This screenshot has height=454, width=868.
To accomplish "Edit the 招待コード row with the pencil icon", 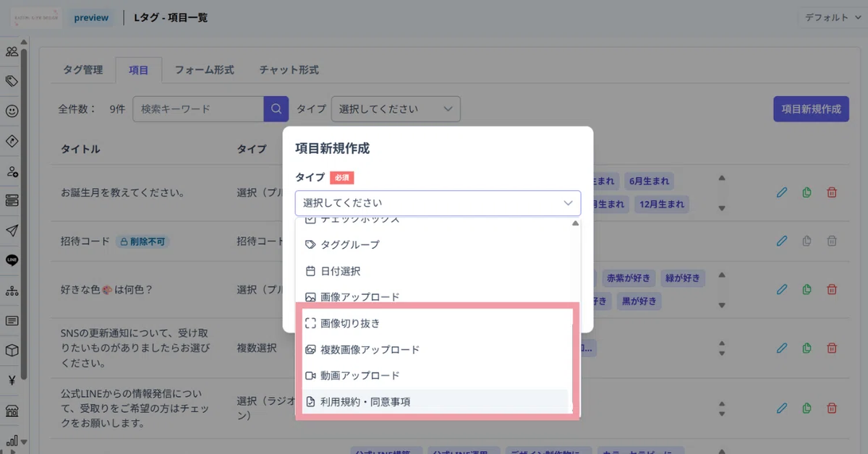I will [x=781, y=241].
